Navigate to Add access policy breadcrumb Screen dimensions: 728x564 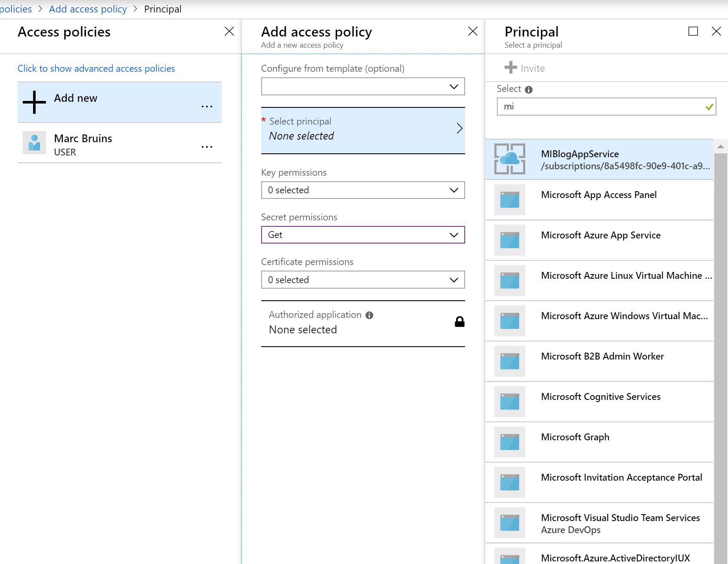88,9
